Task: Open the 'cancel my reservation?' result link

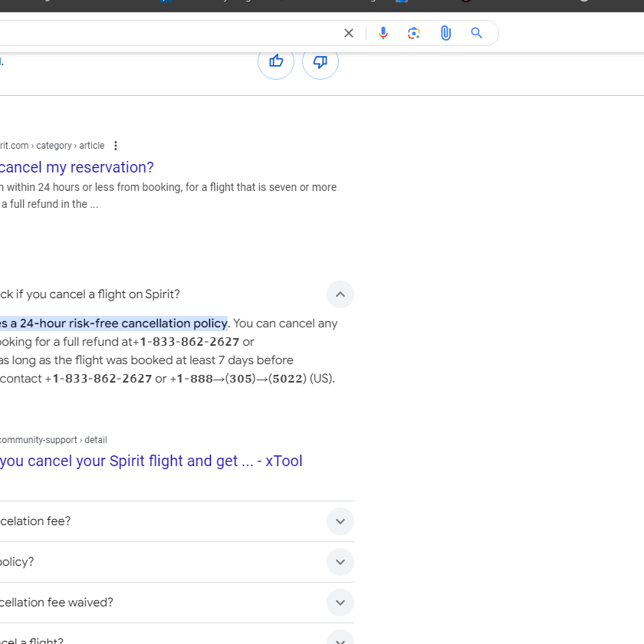Action: (x=77, y=168)
